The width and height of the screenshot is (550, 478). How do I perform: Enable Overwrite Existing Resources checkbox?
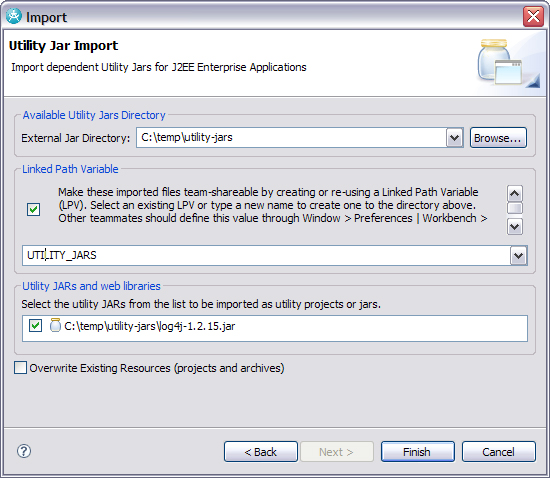point(20,368)
